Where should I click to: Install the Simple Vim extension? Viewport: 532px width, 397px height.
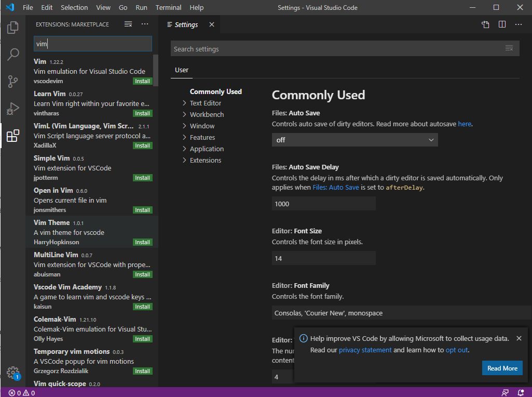click(x=143, y=178)
